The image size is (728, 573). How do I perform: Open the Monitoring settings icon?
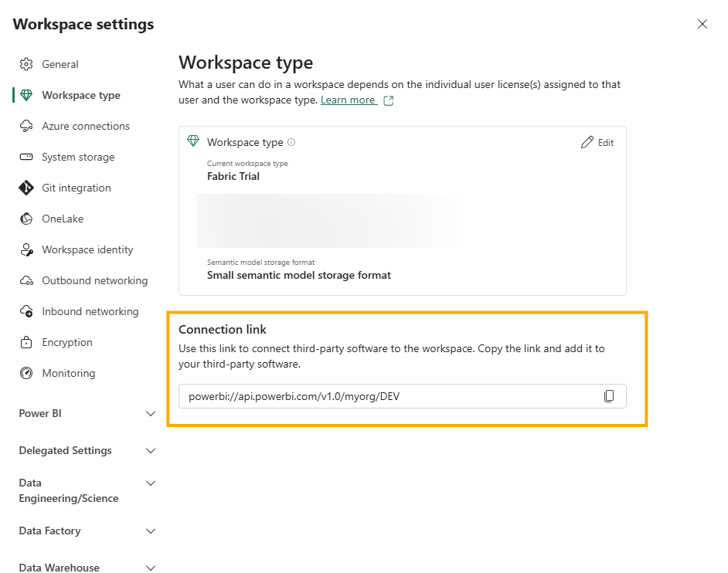click(x=25, y=373)
